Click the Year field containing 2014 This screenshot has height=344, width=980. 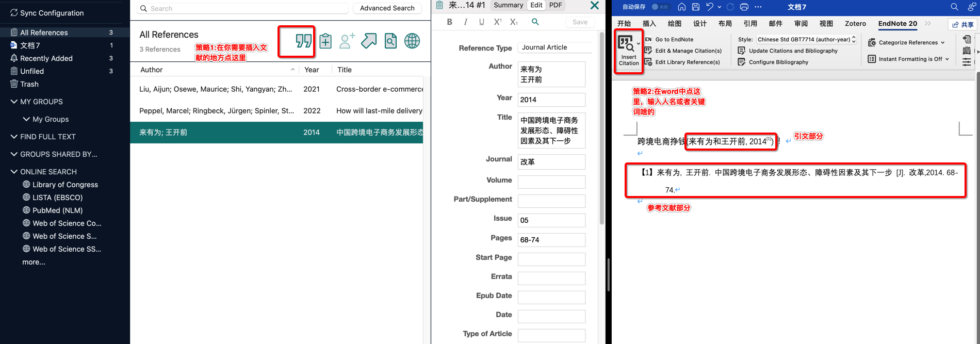(551, 100)
